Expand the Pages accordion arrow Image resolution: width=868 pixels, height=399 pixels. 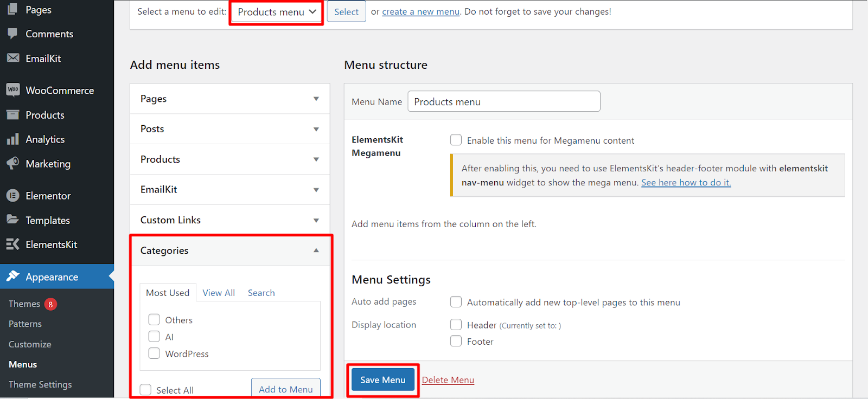[x=316, y=99]
